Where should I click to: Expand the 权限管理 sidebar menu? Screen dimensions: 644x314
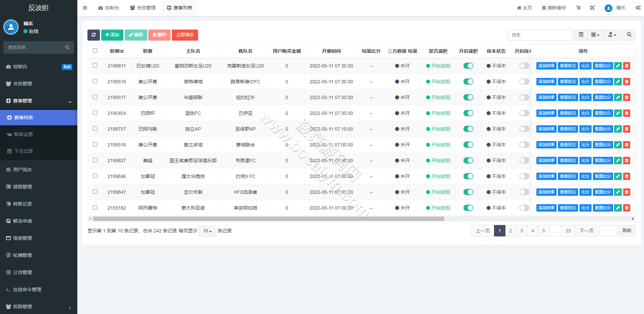39,307
